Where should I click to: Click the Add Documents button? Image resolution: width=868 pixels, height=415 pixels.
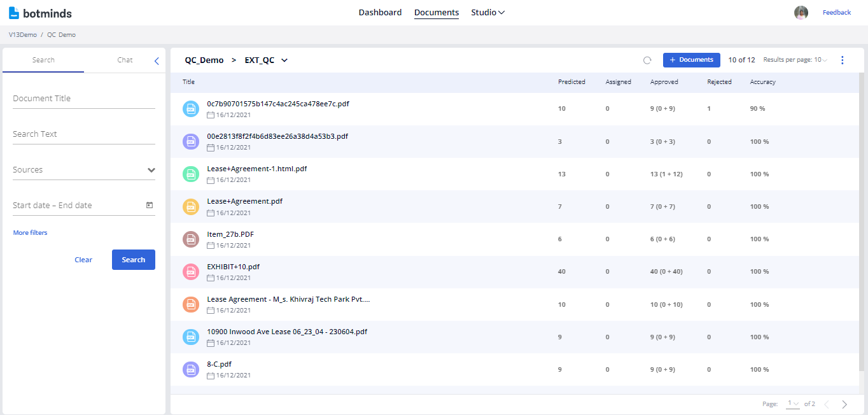(691, 60)
